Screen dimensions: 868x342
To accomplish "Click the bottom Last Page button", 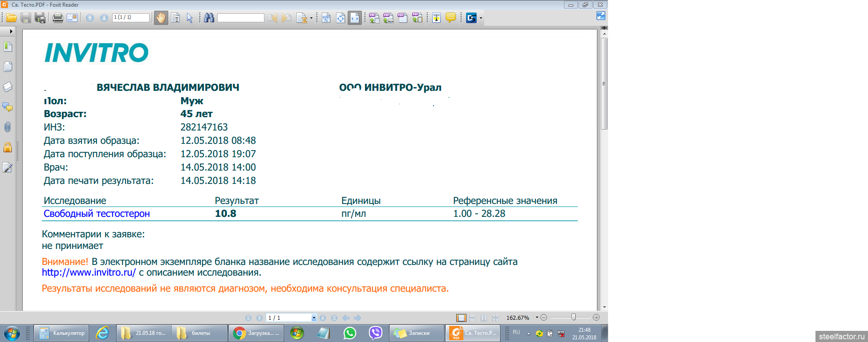I will pyautogui.click(x=334, y=318).
